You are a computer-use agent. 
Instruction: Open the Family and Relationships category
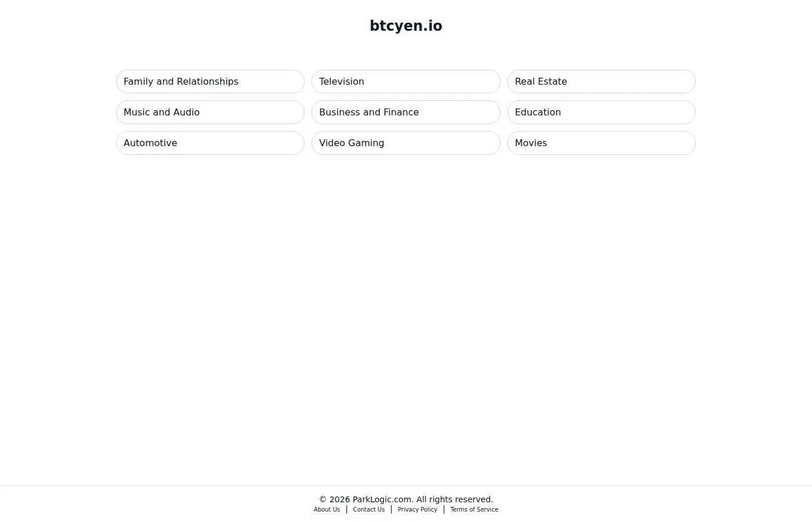click(x=210, y=82)
